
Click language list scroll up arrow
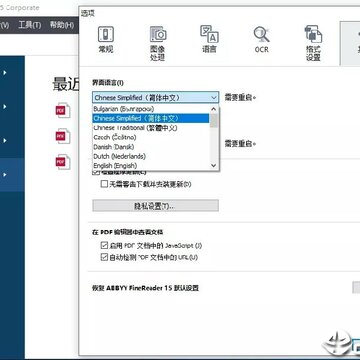(214, 109)
